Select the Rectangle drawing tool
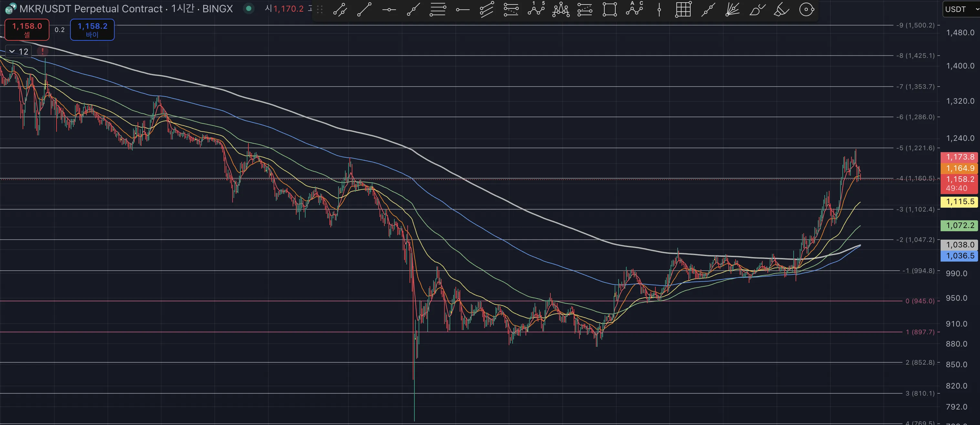This screenshot has width=980, height=425. [x=610, y=9]
